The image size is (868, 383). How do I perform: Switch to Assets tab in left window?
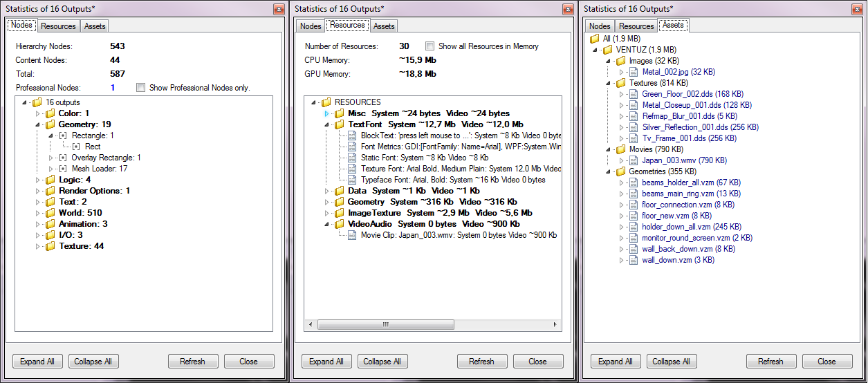click(95, 26)
